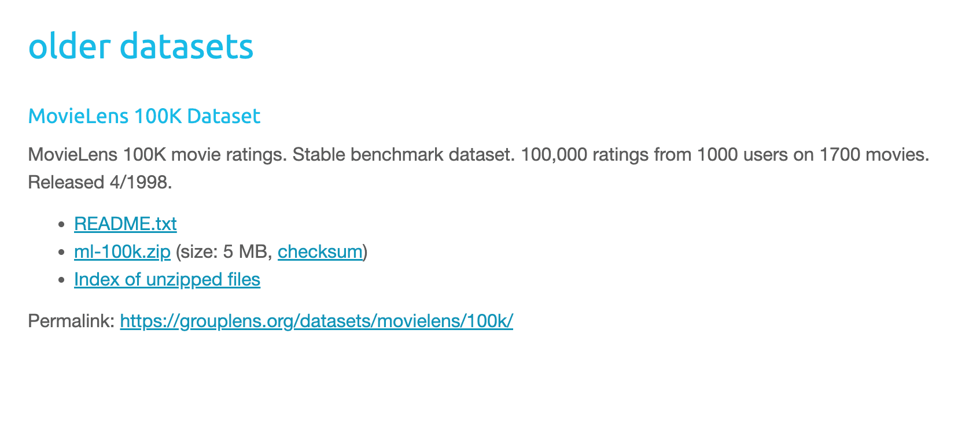
Task: Click 'MovieLens 100K movie ratings.' in the description
Action: point(157,154)
